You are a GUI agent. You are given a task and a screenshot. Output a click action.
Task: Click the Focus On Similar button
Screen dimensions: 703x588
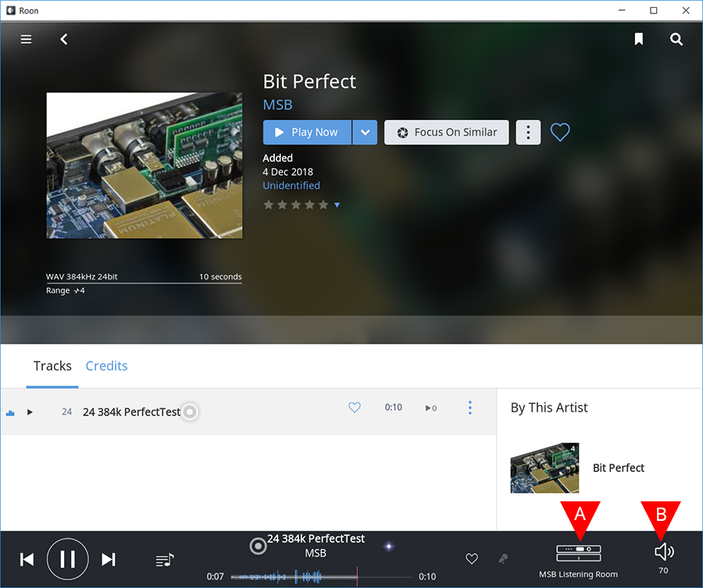(x=447, y=133)
